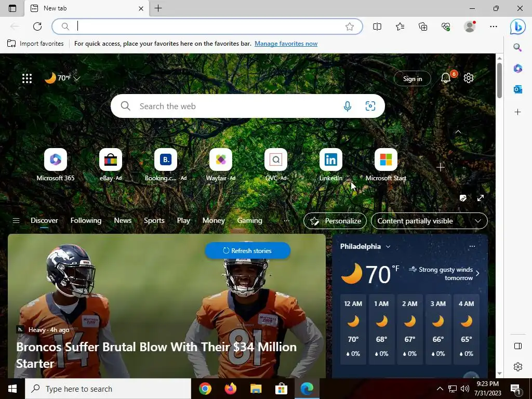Image resolution: width=532 pixels, height=399 pixels.
Task: Open eBay quick link tile
Action: click(x=111, y=165)
